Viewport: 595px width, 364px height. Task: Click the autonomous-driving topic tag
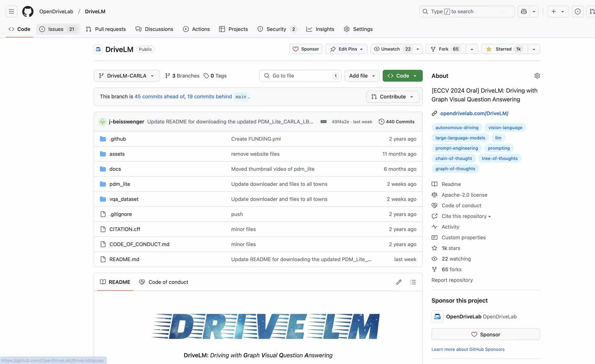pyautogui.click(x=457, y=128)
